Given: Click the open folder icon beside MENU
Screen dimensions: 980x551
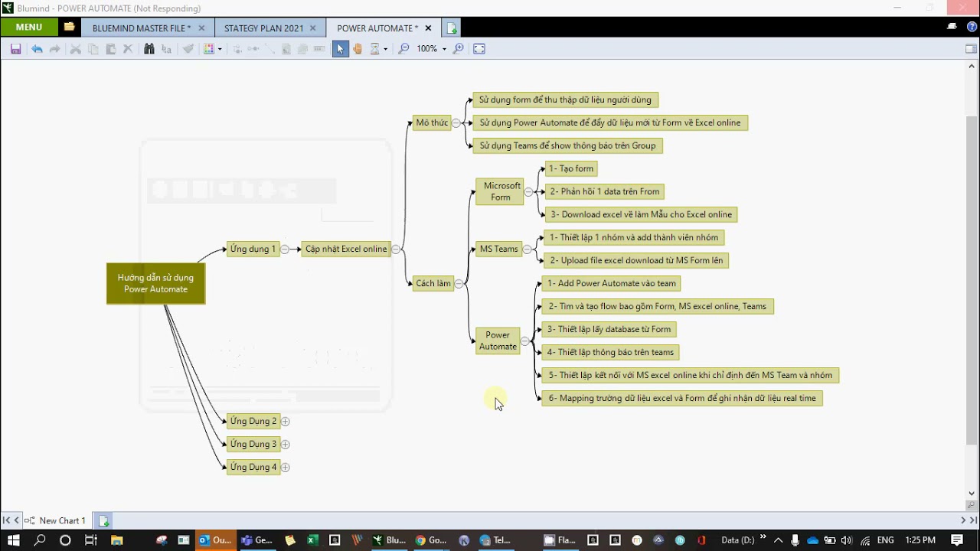Looking at the screenshot, I should (70, 28).
